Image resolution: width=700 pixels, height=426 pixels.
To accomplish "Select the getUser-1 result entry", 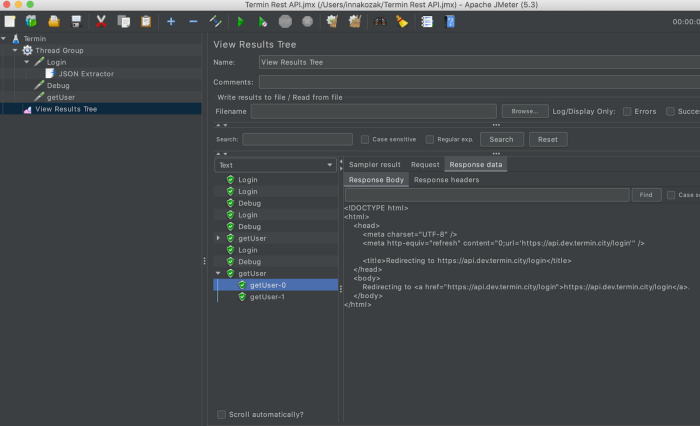I will [x=267, y=297].
